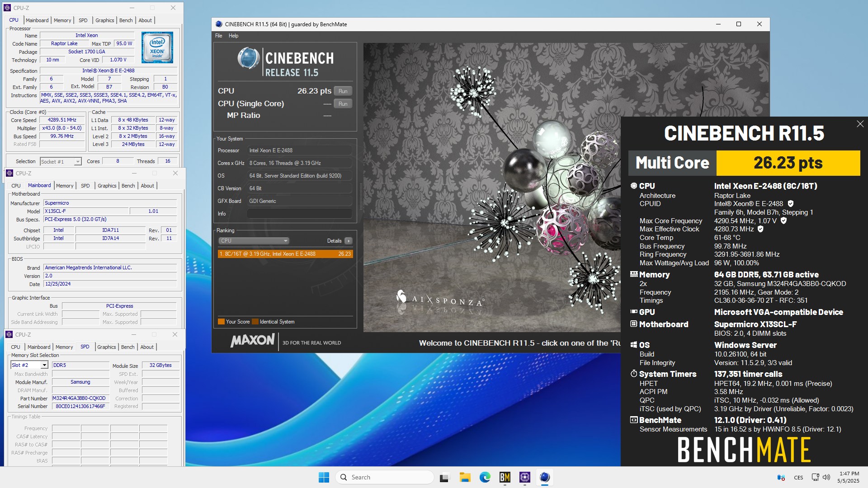Switch to Cinebench taskbar icon

click(544, 477)
